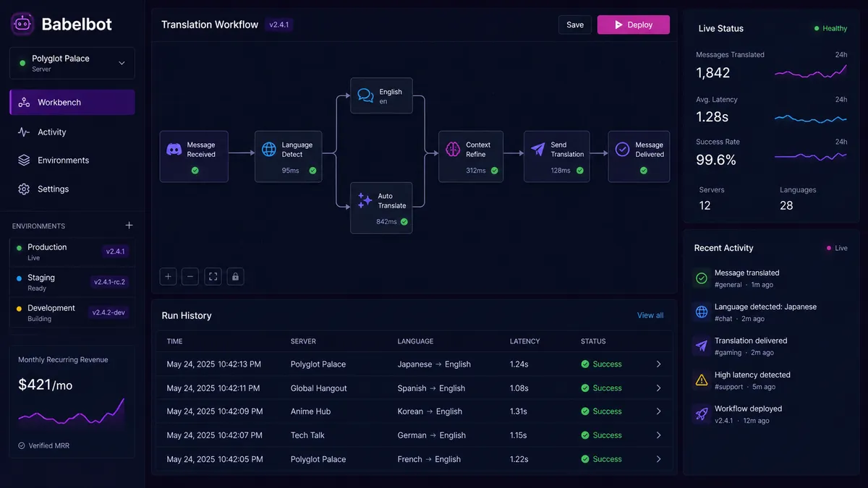This screenshot has height=488, width=868.
Task: Open the View all run history link
Action: click(650, 315)
